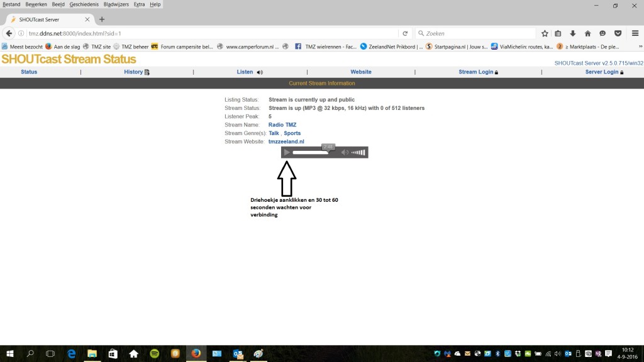This screenshot has height=362, width=644.
Task: Click the Stream Login link
Action: tap(476, 72)
